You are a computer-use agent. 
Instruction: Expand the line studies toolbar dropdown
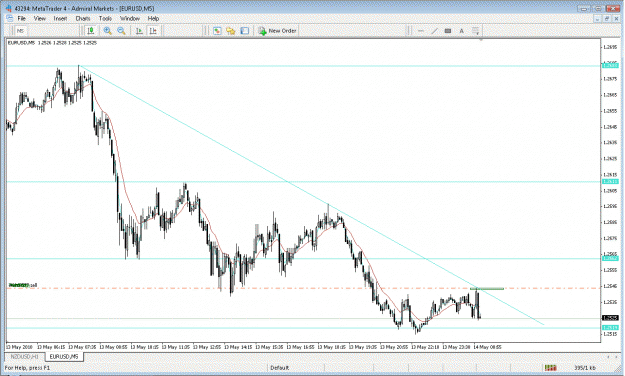tap(476, 31)
